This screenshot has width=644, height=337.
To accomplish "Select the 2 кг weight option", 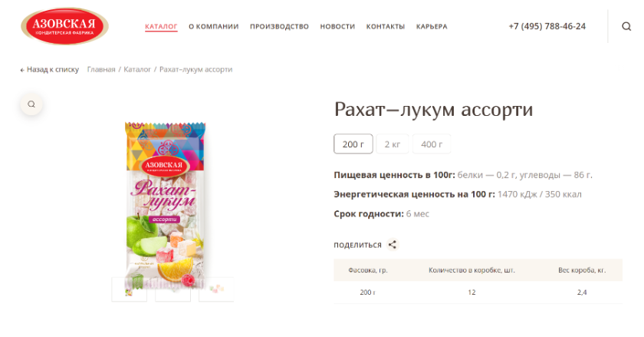I will (393, 144).
